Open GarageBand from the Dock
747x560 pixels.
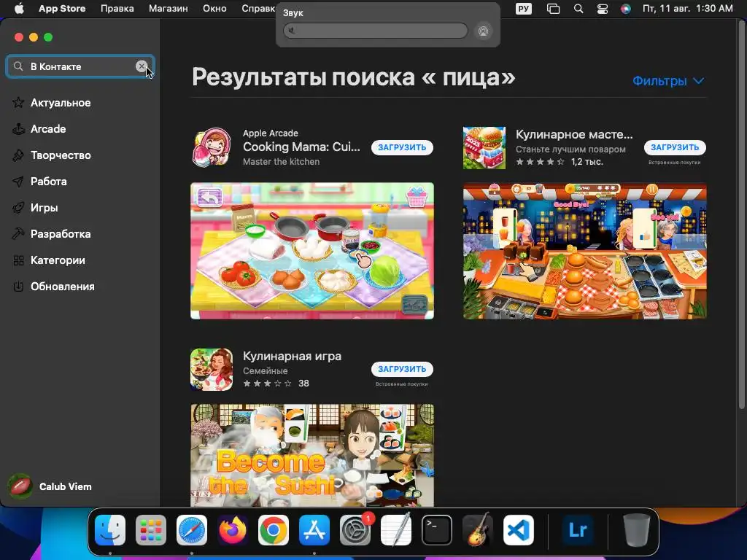478,530
